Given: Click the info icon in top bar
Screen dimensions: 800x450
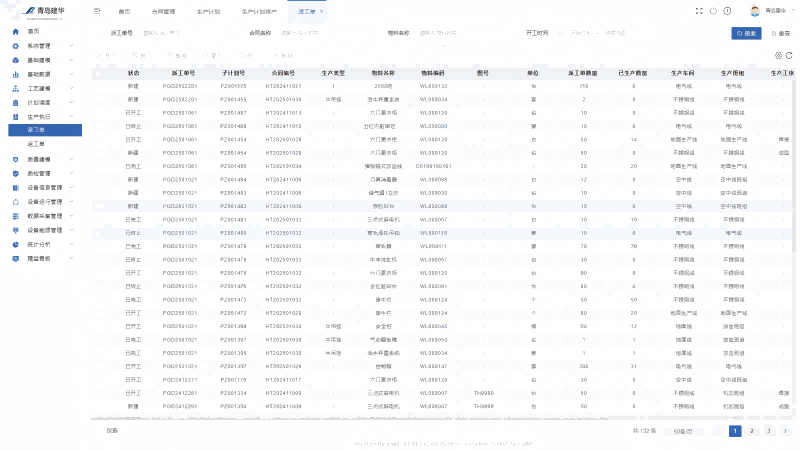Looking at the screenshot, I should pos(727,10).
